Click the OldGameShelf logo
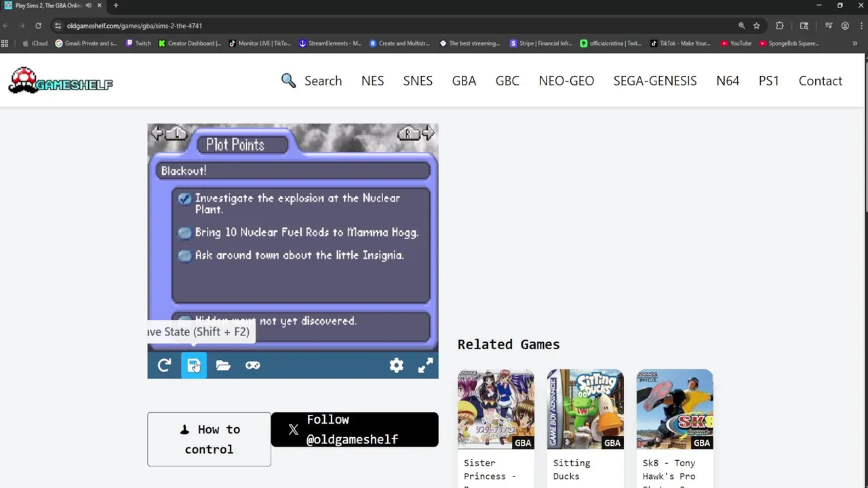 60,81
